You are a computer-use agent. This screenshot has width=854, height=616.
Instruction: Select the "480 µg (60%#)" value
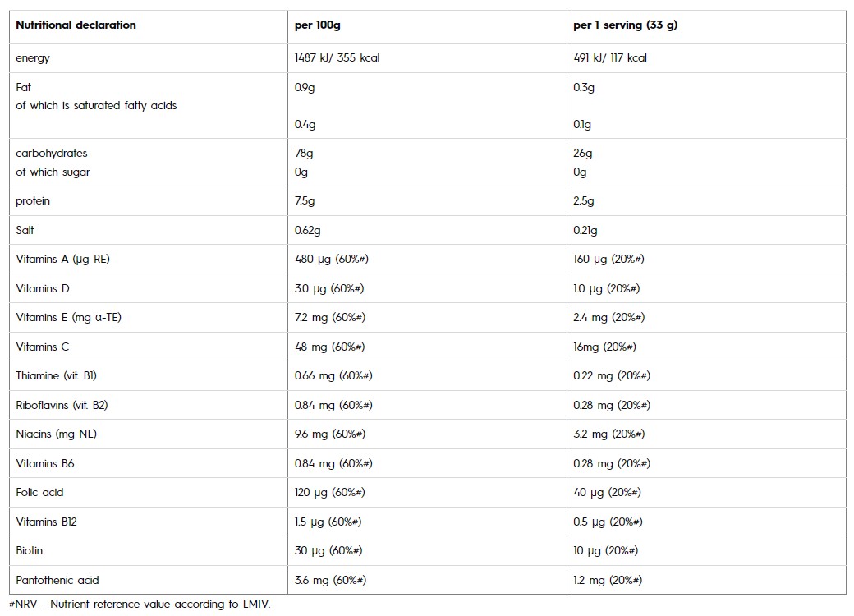pos(330,259)
